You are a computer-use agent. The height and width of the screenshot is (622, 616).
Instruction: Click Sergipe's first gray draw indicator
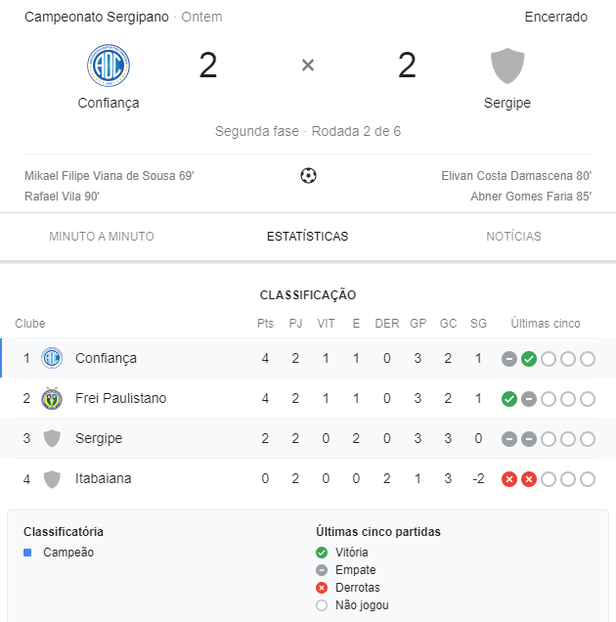[x=509, y=439]
